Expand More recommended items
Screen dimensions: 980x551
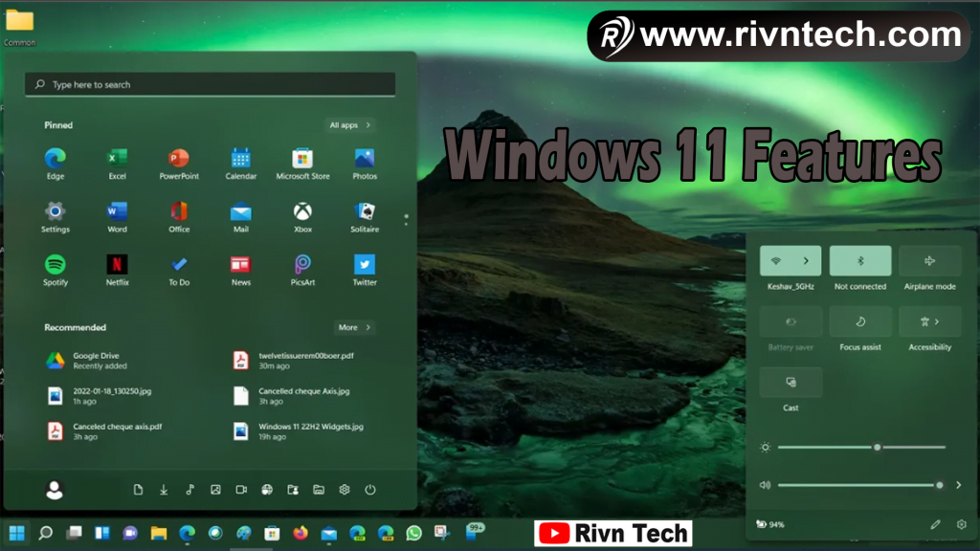354,327
